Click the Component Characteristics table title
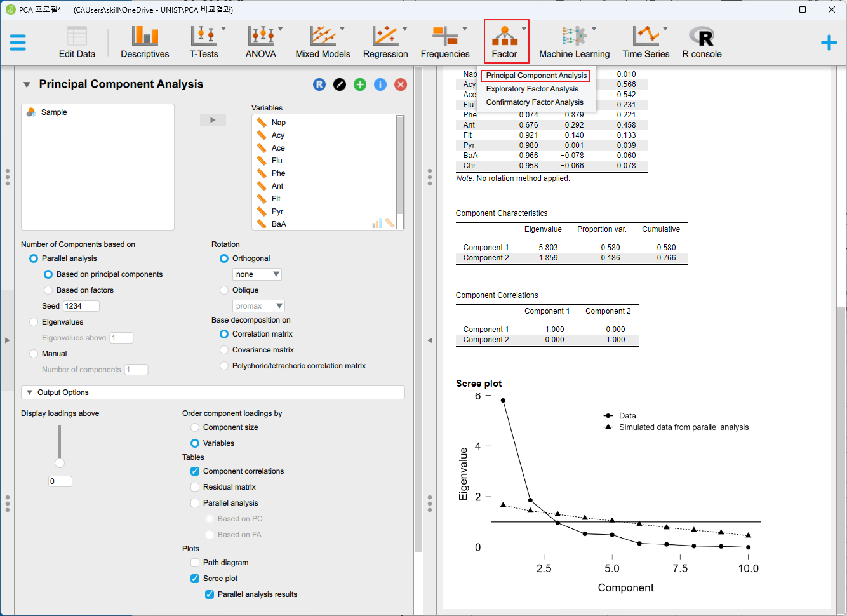 point(502,213)
